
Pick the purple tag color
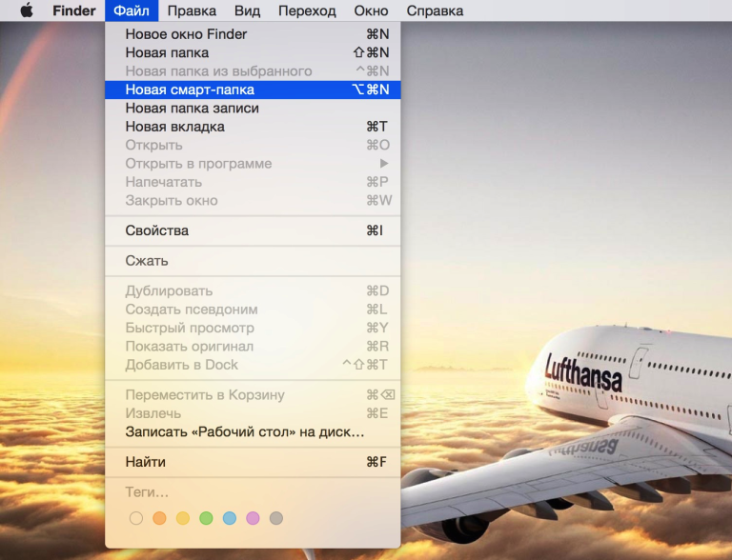(253, 518)
